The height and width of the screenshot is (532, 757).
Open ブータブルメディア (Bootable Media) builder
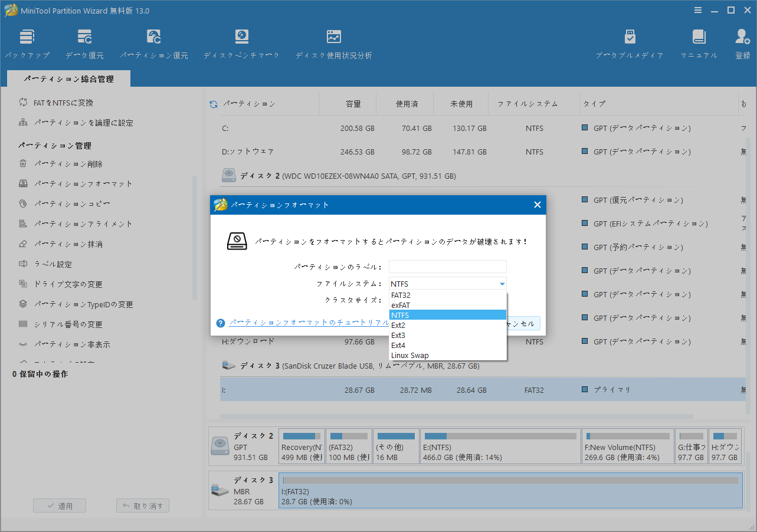pos(630,42)
